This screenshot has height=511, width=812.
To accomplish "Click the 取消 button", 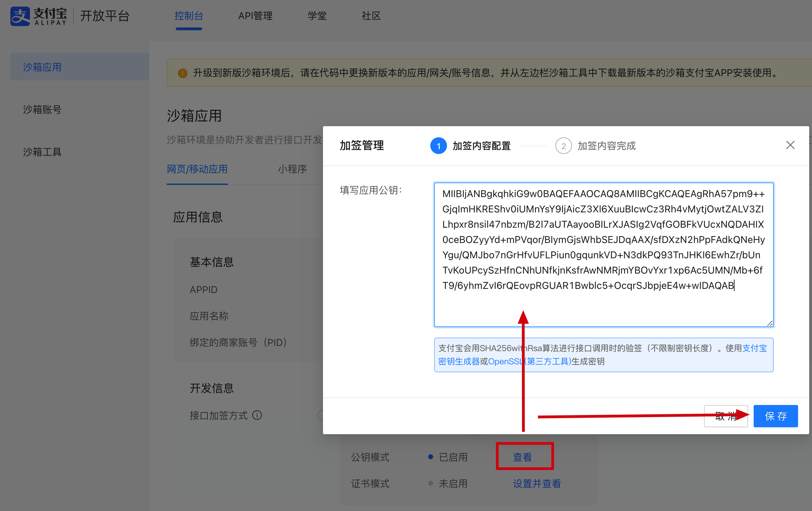I will (726, 416).
